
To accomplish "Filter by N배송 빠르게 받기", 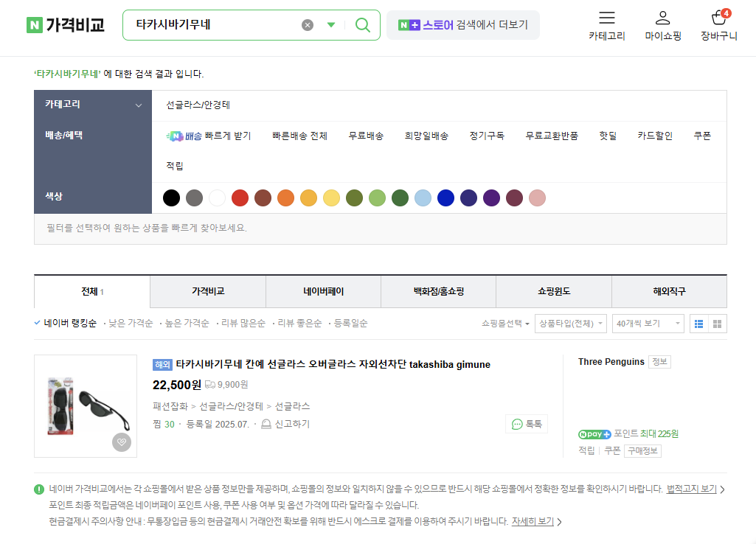I will pos(209,136).
